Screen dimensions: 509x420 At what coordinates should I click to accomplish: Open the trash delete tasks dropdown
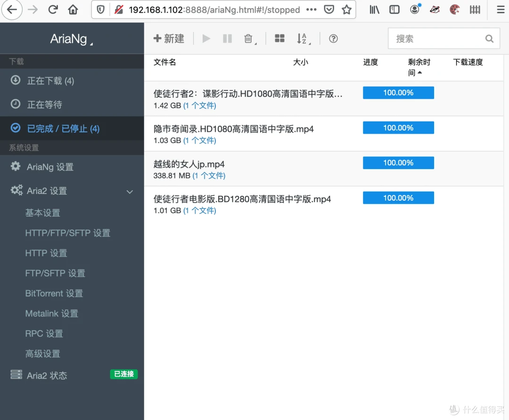[x=250, y=39]
